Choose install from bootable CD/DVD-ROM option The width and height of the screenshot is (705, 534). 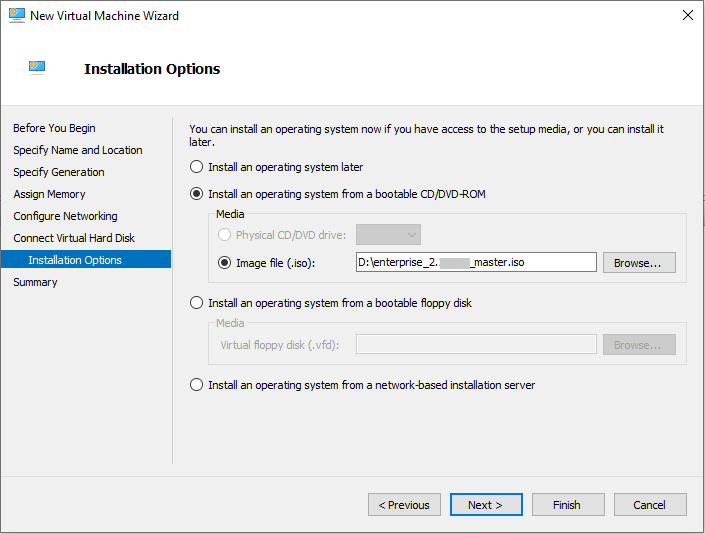[197, 194]
